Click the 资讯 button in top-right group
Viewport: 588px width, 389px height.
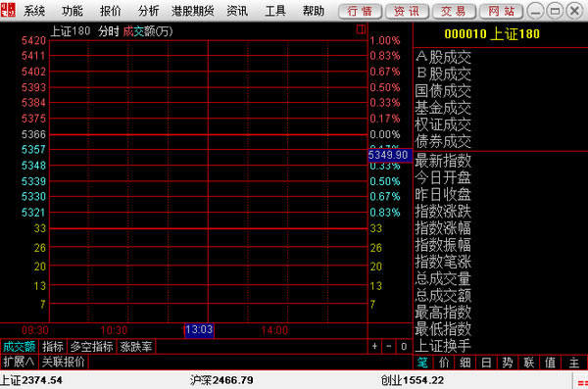pos(408,11)
